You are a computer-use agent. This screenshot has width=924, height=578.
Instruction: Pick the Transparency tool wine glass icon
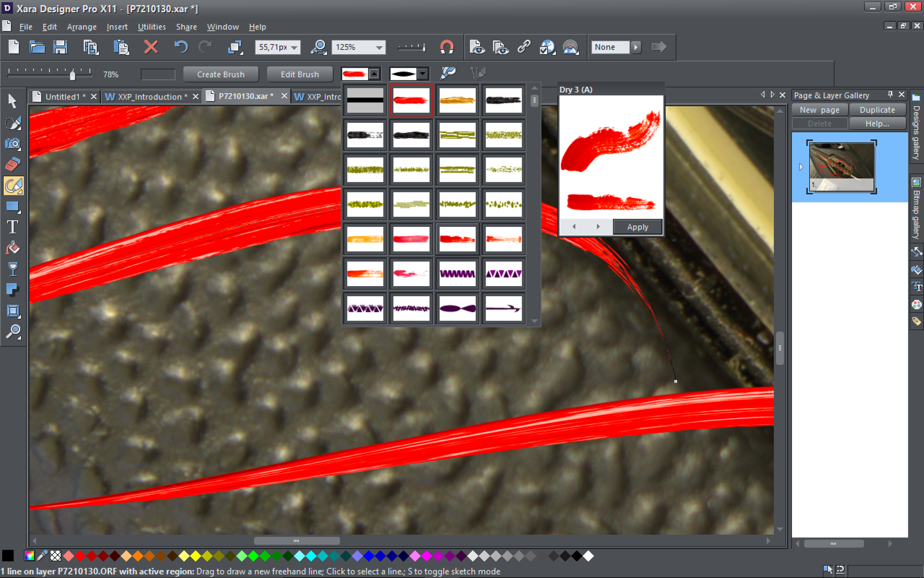point(12,269)
